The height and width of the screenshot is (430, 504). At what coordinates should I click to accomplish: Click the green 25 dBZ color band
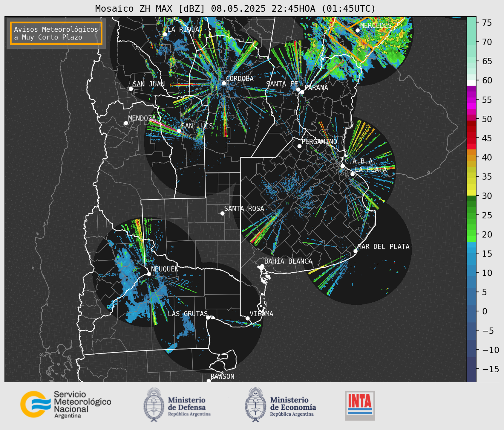point(471,215)
